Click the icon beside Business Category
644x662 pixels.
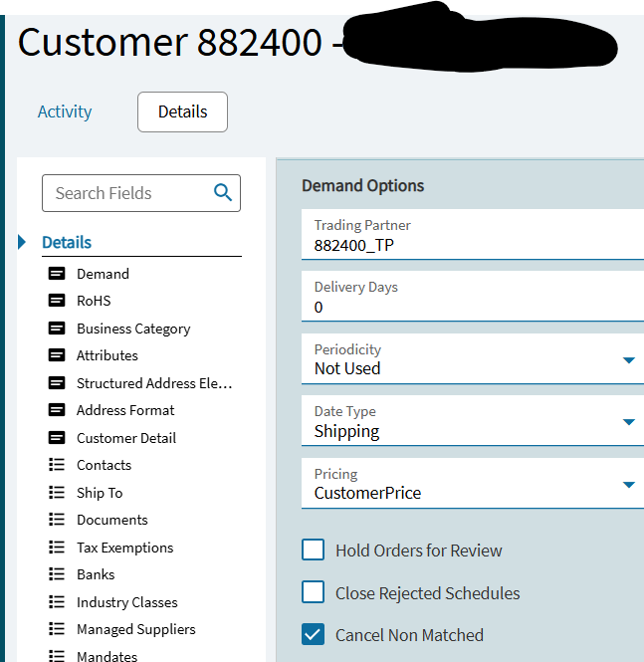(x=57, y=329)
